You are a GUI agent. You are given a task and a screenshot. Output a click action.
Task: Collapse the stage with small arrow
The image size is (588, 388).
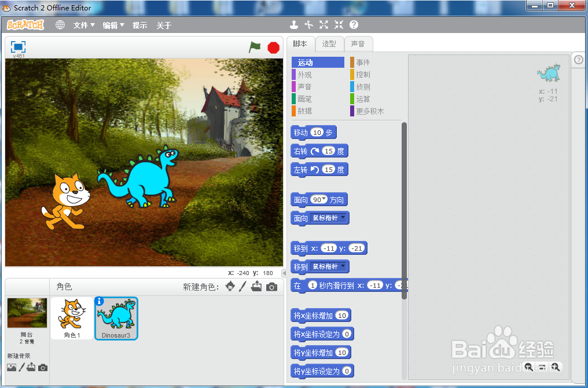coord(284,273)
